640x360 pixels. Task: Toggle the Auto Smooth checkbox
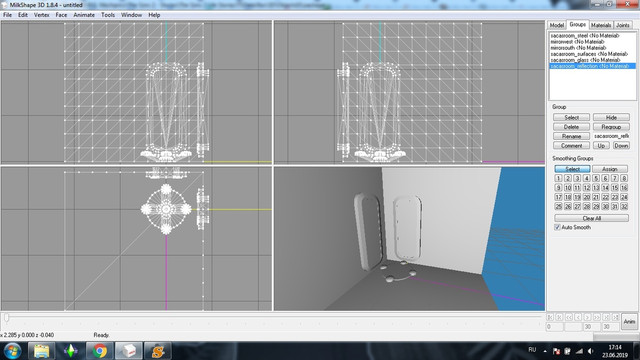557,227
